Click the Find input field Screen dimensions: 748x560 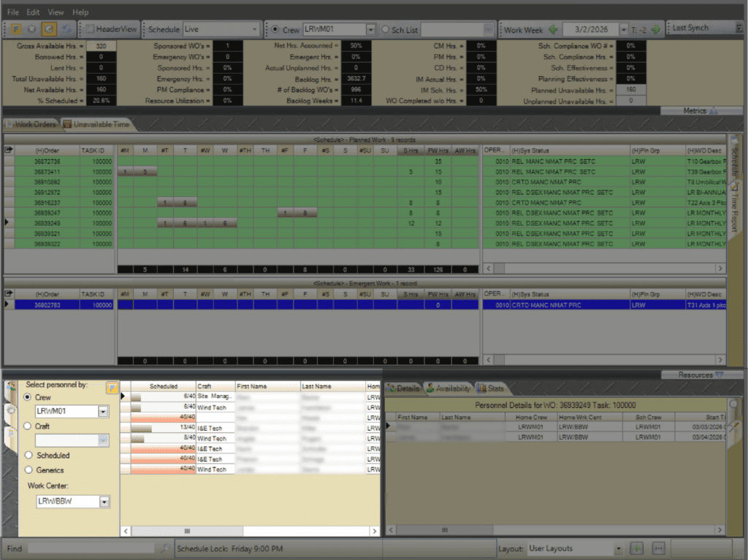pos(91,548)
